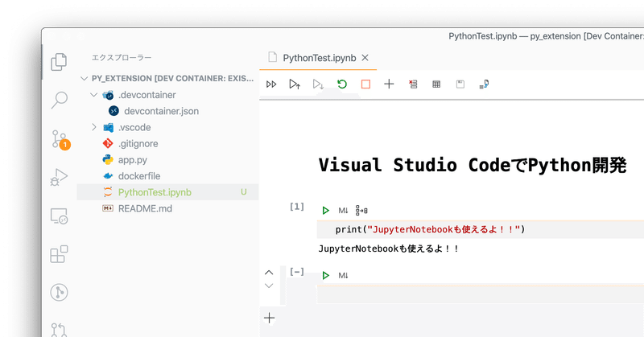This screenshot has width=644, height=337.
Task: Interrupt the kernel with the stop icon
Action: tap(365, 84)
